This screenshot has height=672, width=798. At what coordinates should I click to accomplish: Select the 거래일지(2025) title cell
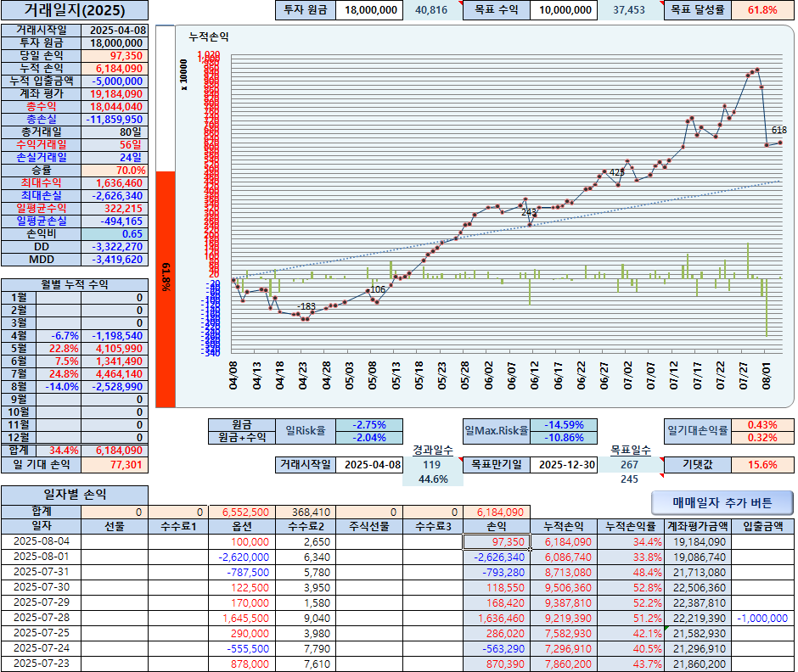[75, 10]
